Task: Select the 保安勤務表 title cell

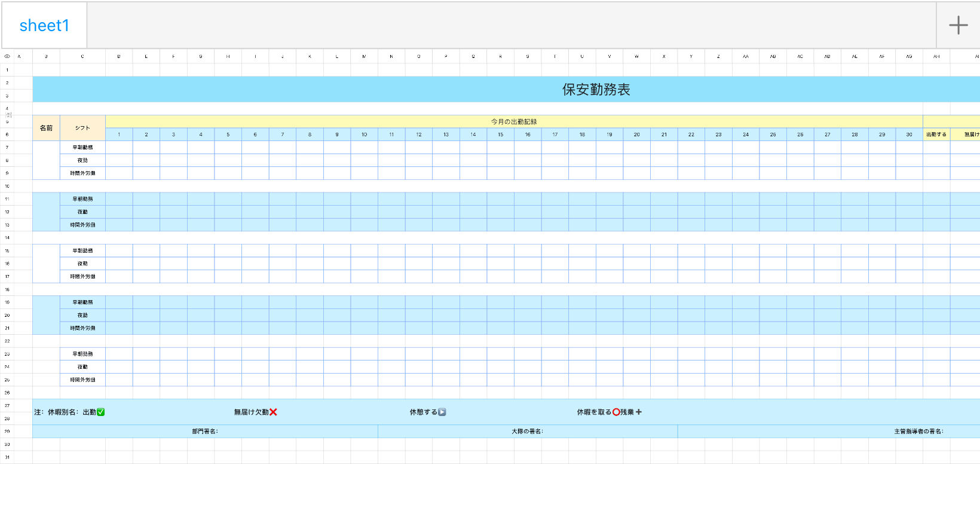Action: (506, 89)
